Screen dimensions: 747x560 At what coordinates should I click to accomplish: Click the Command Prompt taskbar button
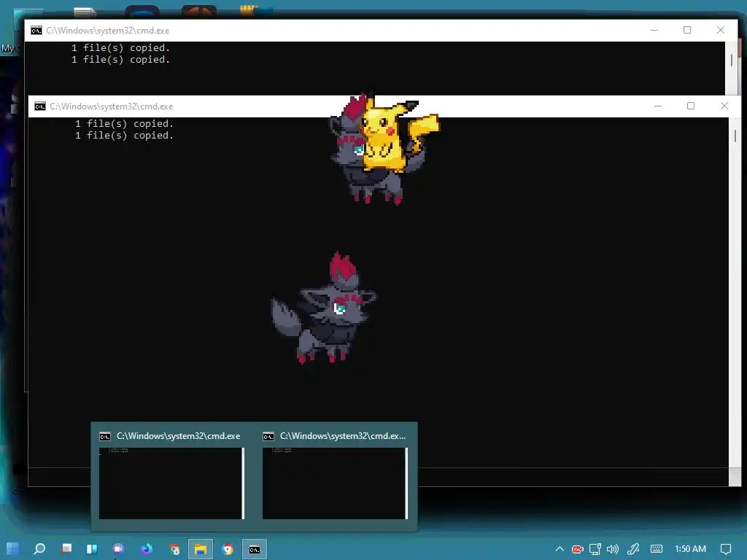(255, 549)
